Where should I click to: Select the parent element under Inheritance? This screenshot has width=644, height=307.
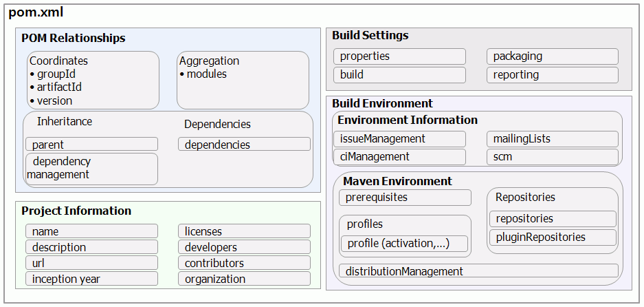coord(91,145)
